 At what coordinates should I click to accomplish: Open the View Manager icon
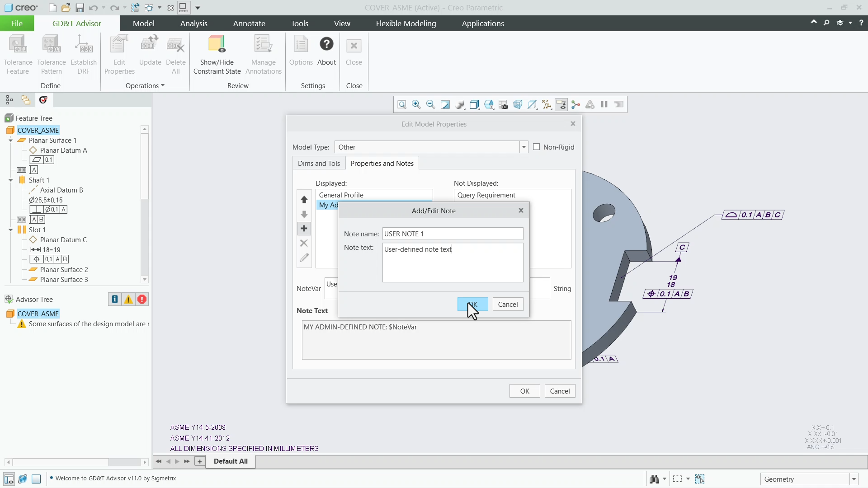(503, 105)
